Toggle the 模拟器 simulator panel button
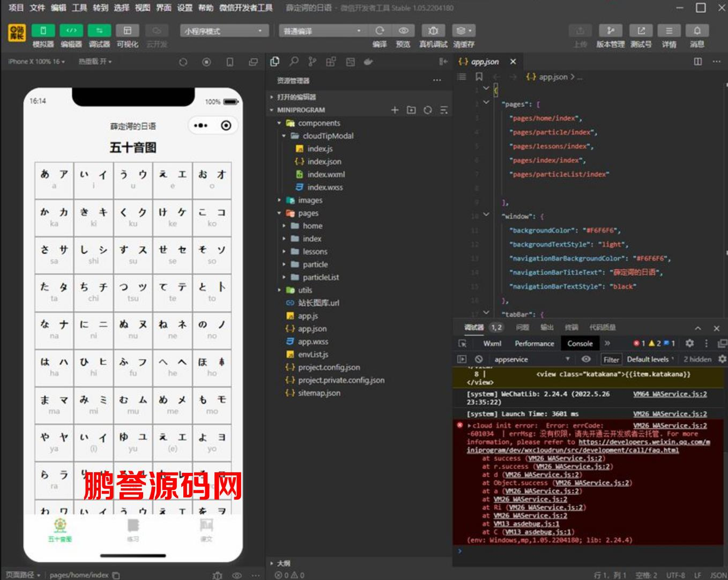Viewport: 728px width, 580px height. pyautogui.click(x=43, y=31)
